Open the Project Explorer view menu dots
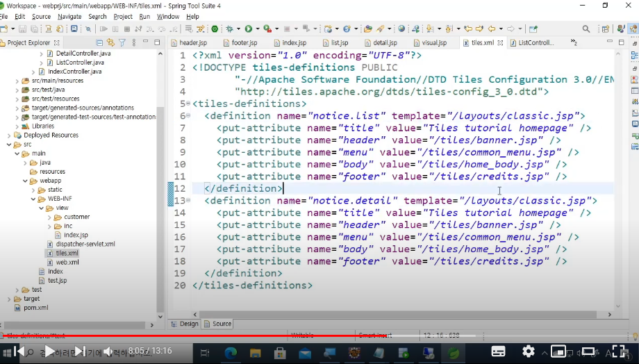 133,42
